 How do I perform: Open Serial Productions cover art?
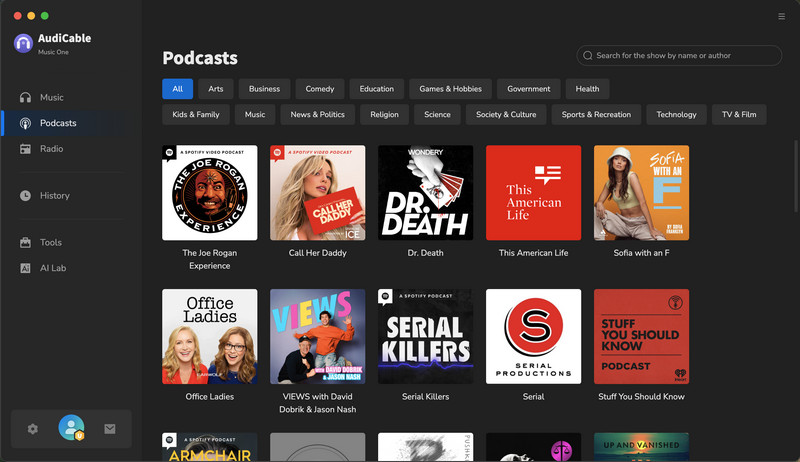click(533, 337)
